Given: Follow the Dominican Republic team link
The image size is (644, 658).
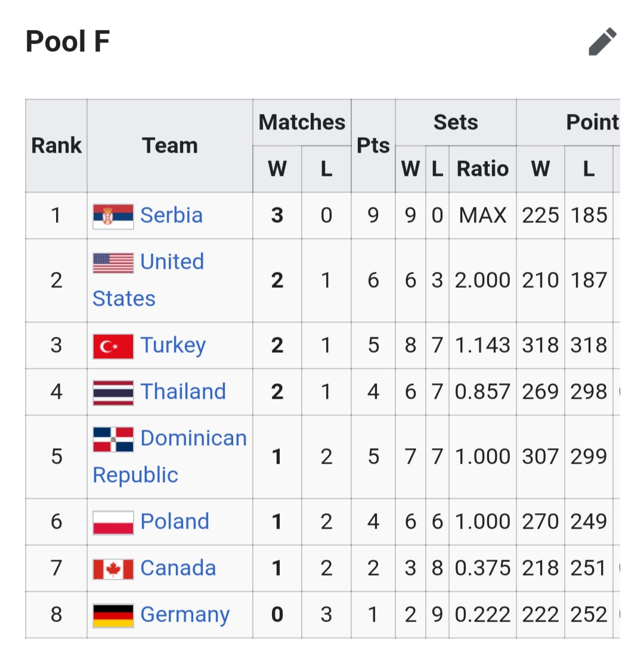Looking at the screenshot, I should coord(193,439).
